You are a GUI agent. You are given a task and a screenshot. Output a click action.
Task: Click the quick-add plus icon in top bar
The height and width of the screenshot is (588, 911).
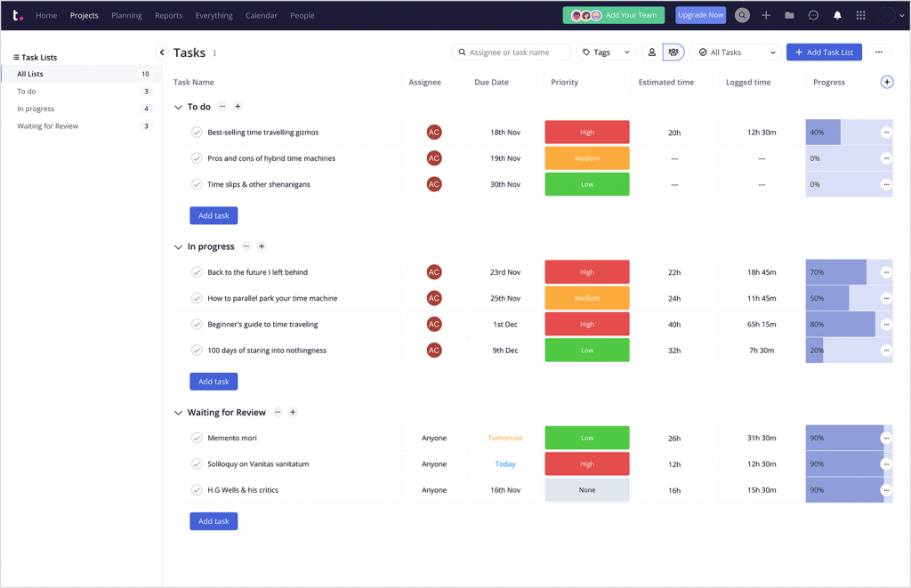(767, 15)
